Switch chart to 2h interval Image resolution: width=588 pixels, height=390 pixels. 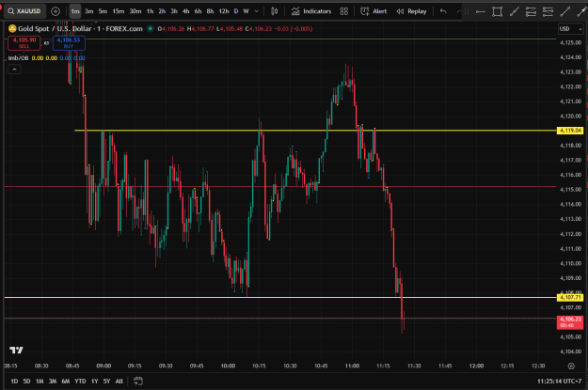point(162,11)
